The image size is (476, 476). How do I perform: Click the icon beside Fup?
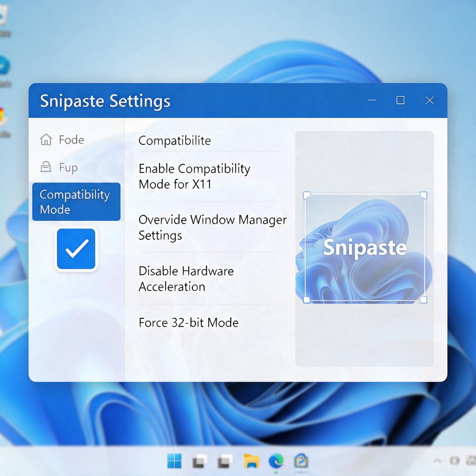[46, 167]
